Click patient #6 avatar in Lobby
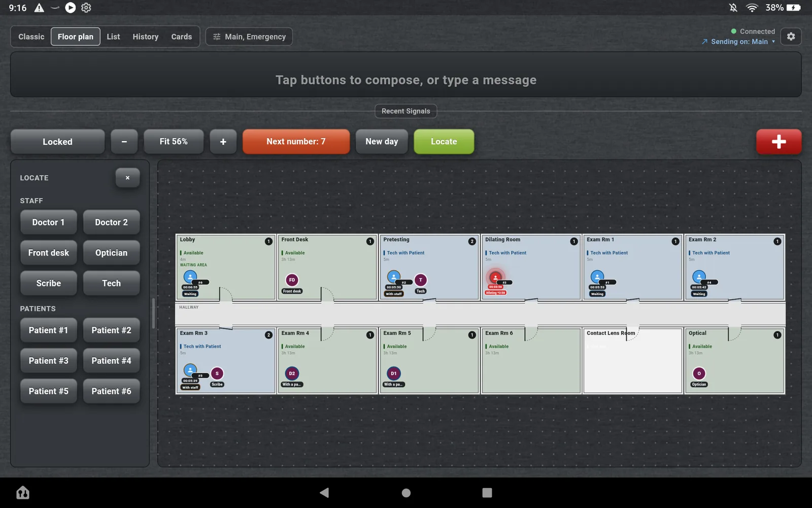The width and height of the screenshot is (812, 508). point(190,277)
